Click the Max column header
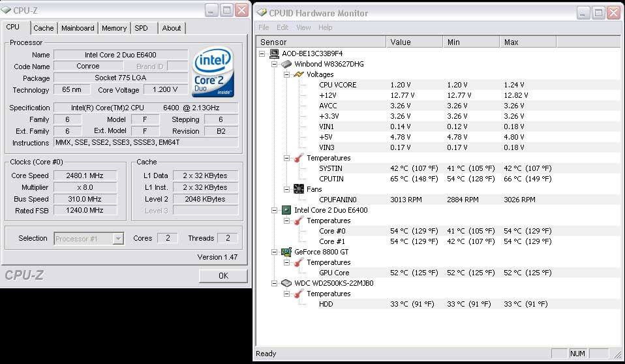The width and height of the screenshot is (625, 364). pyautogui.click(x=528, y=42)
